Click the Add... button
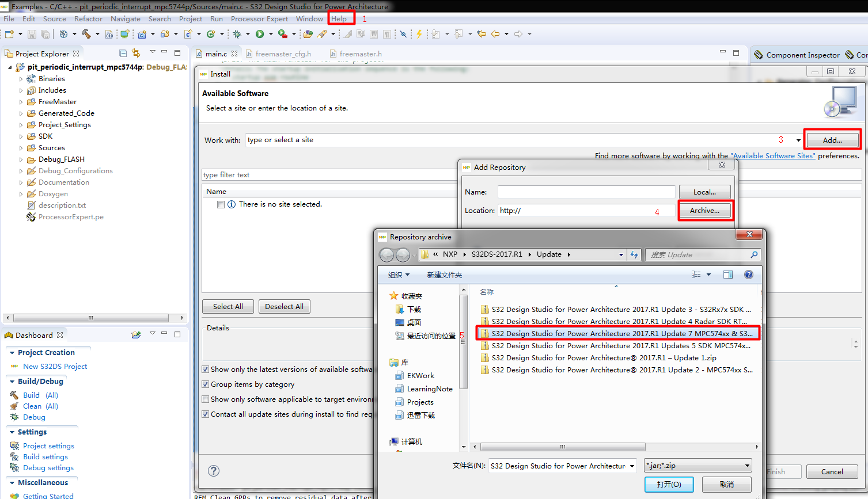This screenshot has width=868, height=499. [x=832, y=140]
